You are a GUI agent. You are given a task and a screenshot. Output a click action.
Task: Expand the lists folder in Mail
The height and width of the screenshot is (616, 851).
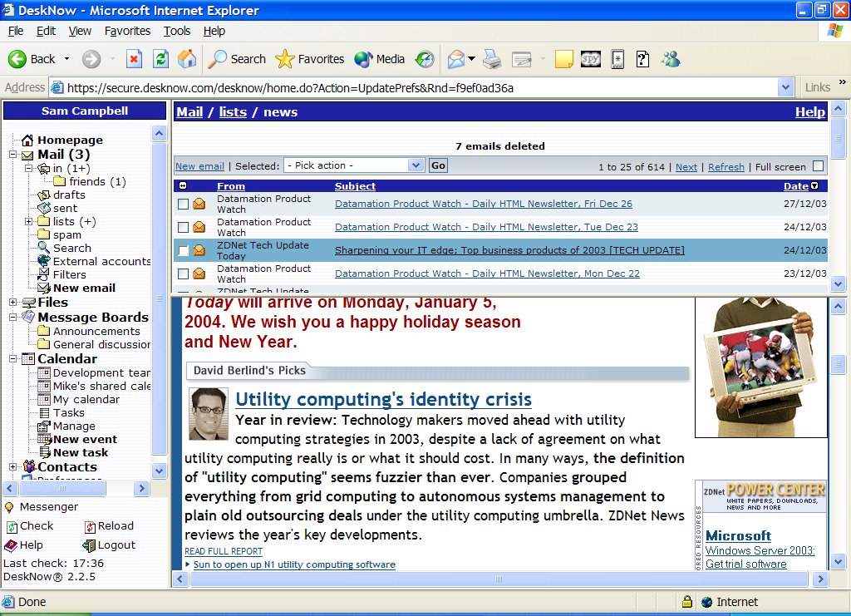tap(29, 222)
